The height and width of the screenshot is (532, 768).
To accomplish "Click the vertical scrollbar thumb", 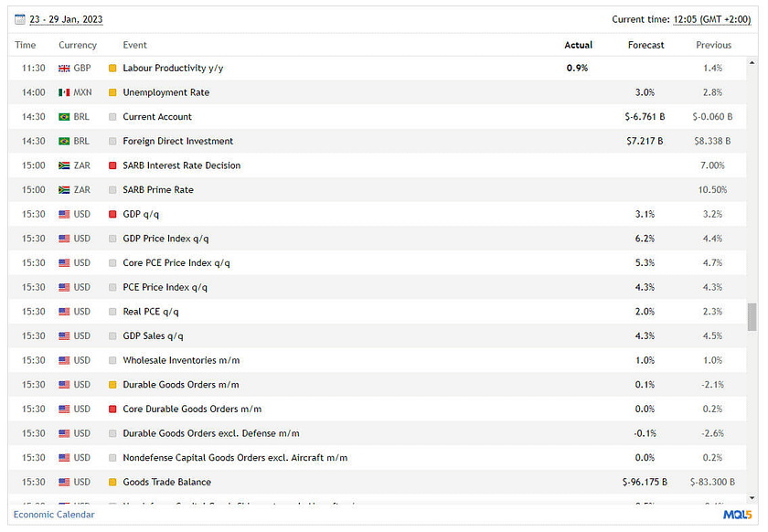I will (x=752, y=316).
